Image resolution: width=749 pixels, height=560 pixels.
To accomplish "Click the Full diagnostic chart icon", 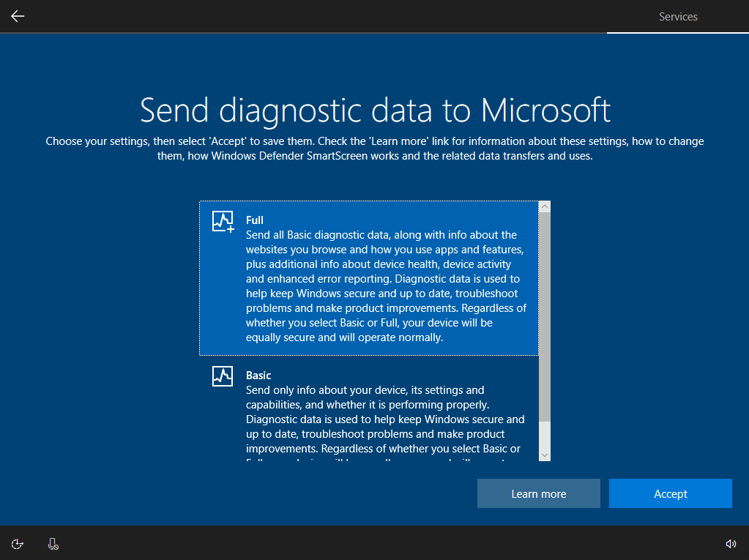I will point(223,222).
